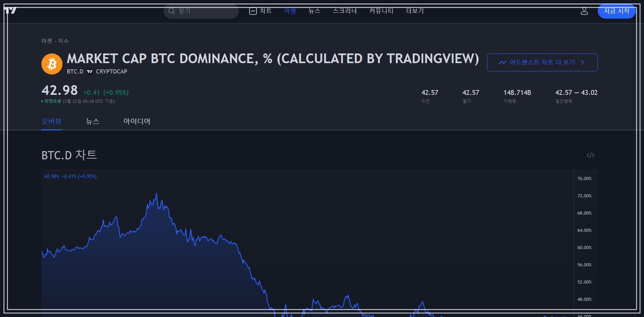Image resolution: width=644 pixels, height=317 pixels.
Task: Follow the 지수 breadcrumb link
Action: pyautogui.click(x=63, y=41)
